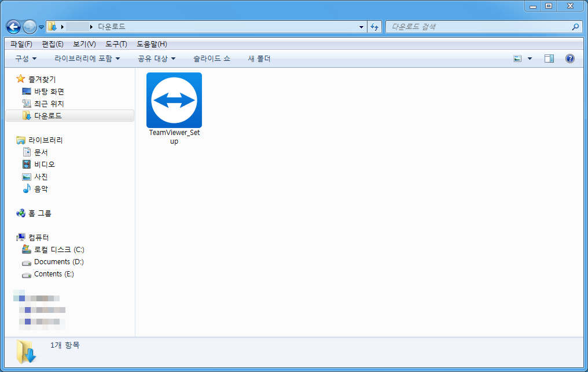Refresh the 다운로드 folder view
588x372 pixels.
[x=374, y=27]
